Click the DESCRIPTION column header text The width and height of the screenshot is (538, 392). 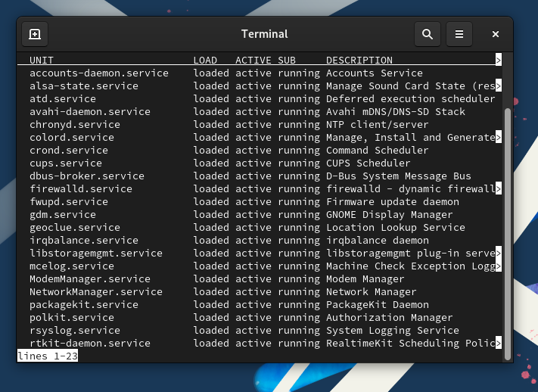359,61
